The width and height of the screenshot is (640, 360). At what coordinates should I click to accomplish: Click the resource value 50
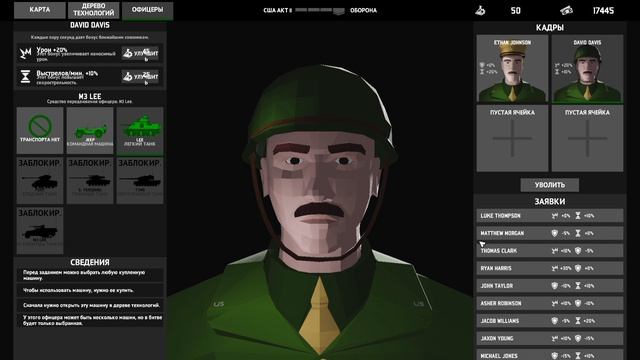click(x=516, y=11)
